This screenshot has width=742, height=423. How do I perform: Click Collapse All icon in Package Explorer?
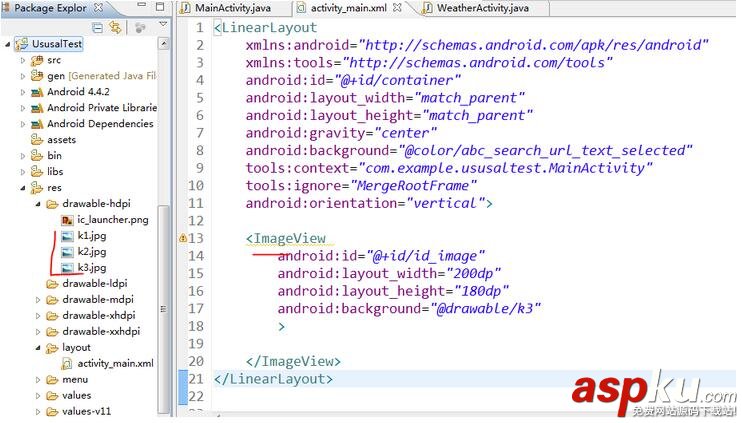pyautogui.click(x=97, y=28)
